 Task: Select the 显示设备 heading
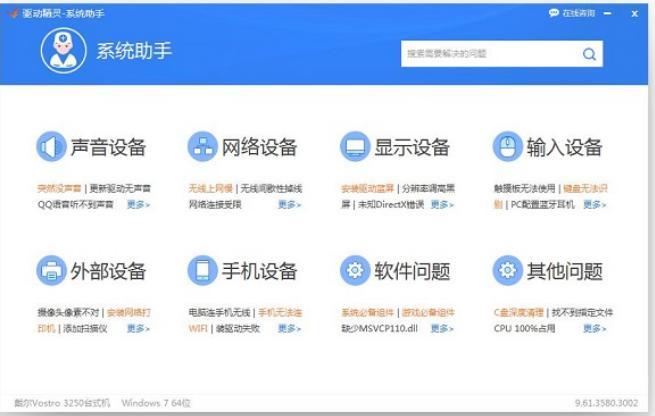[x=412, y=147]
